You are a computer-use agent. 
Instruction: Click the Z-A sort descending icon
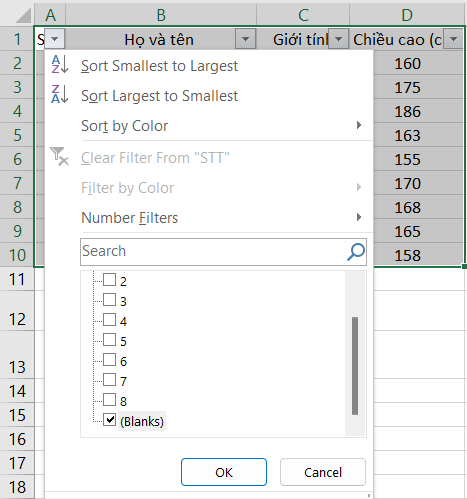60,94
